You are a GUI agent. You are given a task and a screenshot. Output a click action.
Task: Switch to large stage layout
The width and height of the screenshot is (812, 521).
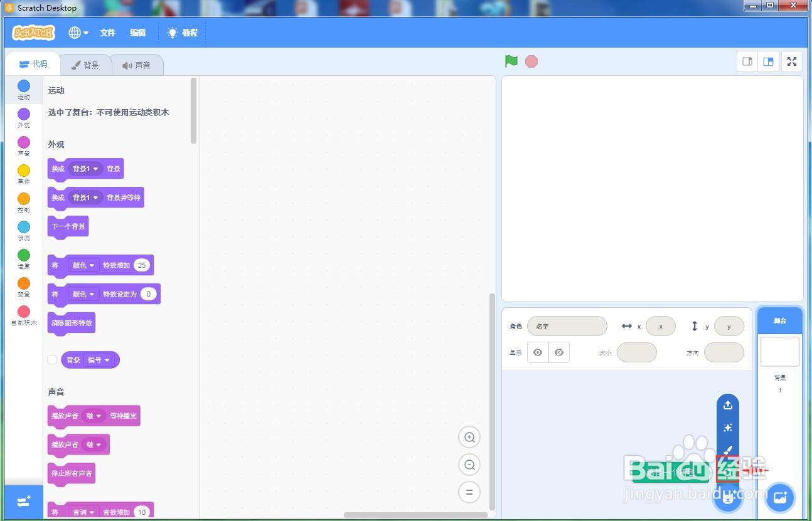click(768, 61)
